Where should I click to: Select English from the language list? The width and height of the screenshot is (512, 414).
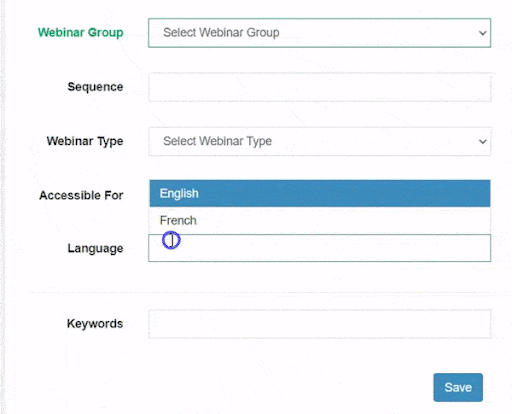pos(320,193)
